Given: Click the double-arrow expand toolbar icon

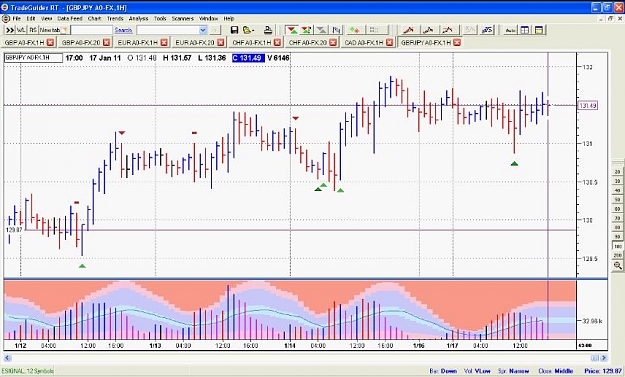Looking at the screenshot, I should [10, 30].
